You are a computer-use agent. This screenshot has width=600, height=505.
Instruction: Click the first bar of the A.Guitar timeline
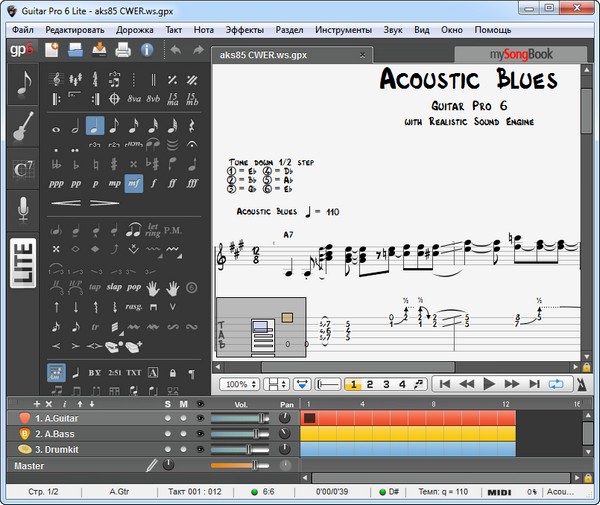click(310, 418)
